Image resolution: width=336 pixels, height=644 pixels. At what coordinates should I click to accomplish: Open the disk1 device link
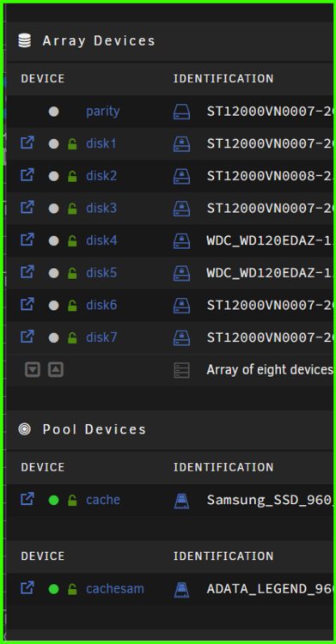(x=101, y=143)
